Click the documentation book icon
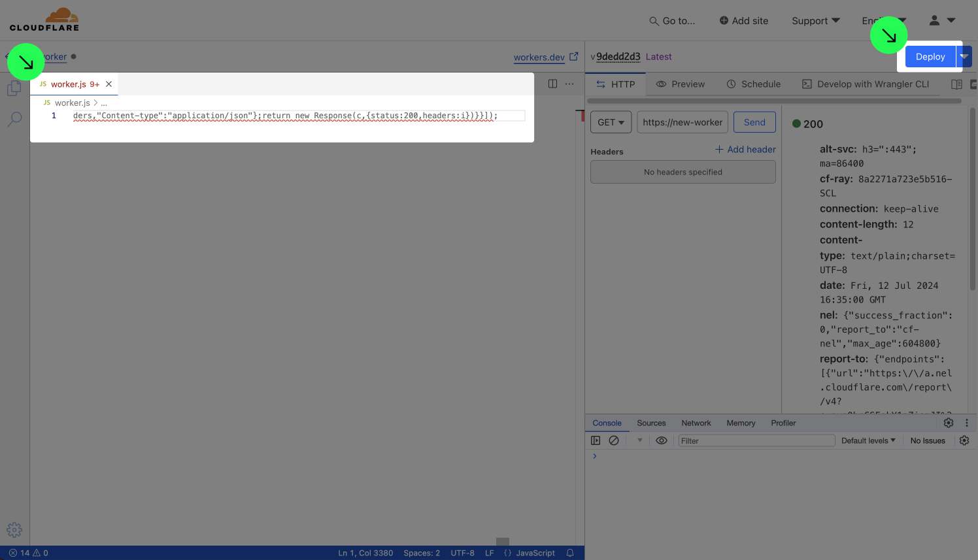Viewport: 978px width, 560px height. (x=956, y=84)
